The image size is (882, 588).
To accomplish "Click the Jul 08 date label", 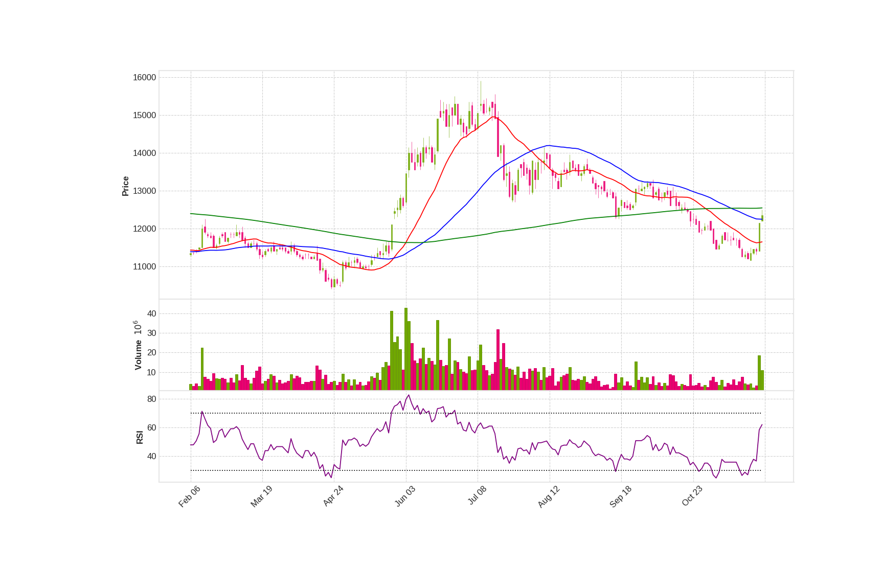I will coord(477,496).
